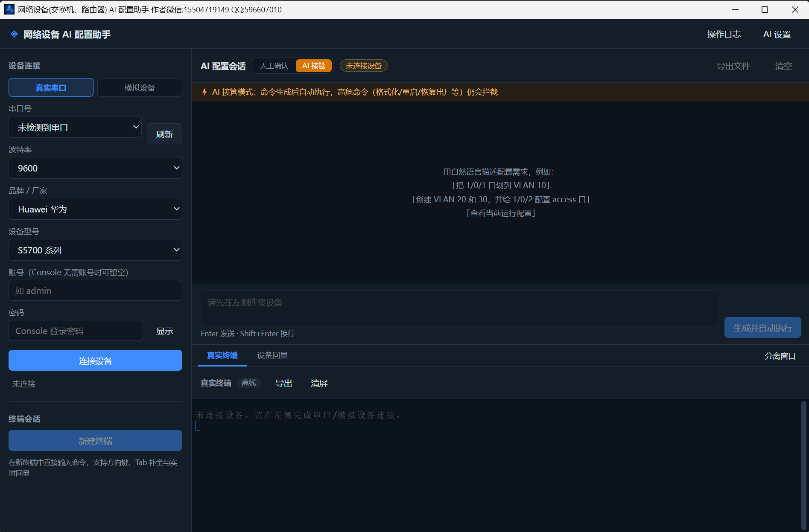Click the 刷新 serial port button
Viewport: 809px width, 532px height.
(164, 134)
